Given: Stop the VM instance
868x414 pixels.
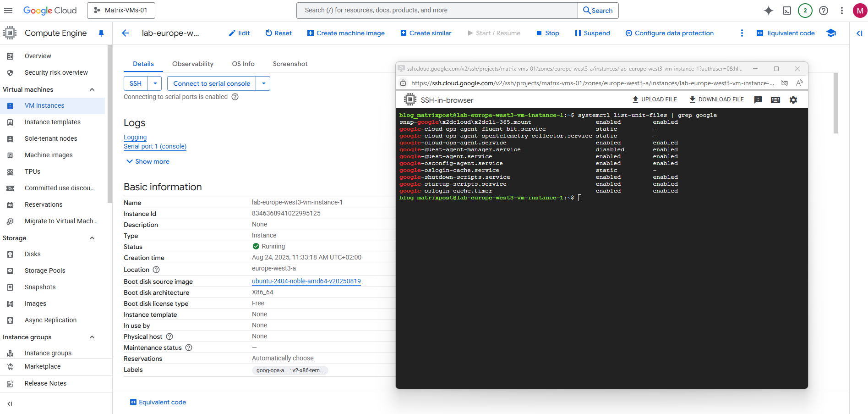Looking at the screenshot, I should pos(548,33).
